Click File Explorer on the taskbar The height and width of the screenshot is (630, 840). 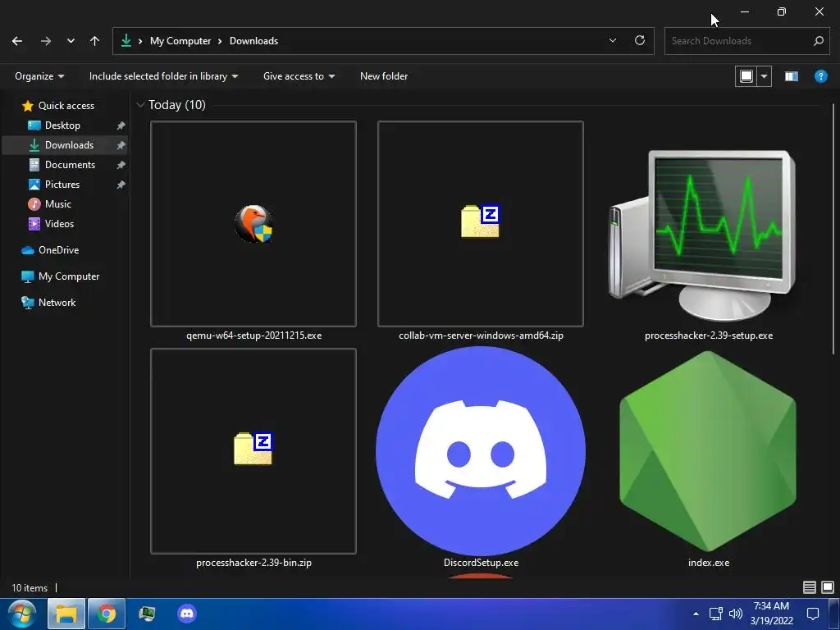(x=66, y=614)
